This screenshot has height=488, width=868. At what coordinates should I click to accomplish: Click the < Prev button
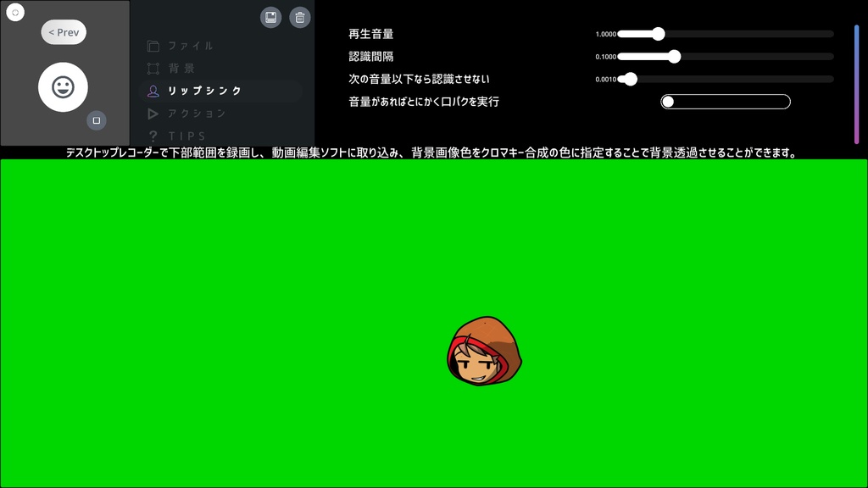point(63,31)
